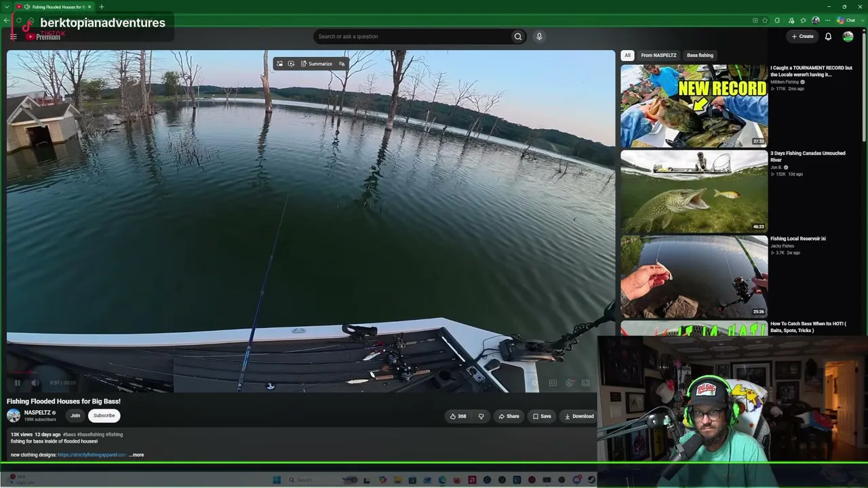Open the #bassfishing hashtag

coord(90,434)
